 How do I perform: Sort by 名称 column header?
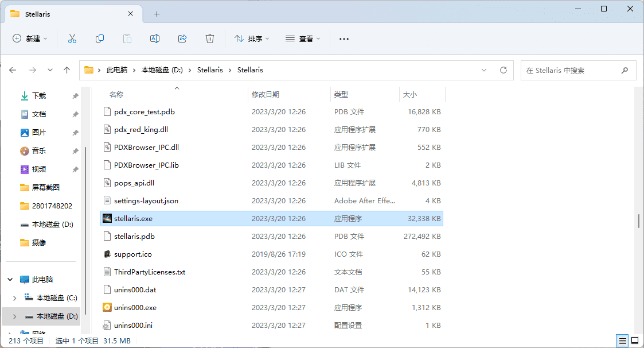pyautogui.click(x=116, y=95)
